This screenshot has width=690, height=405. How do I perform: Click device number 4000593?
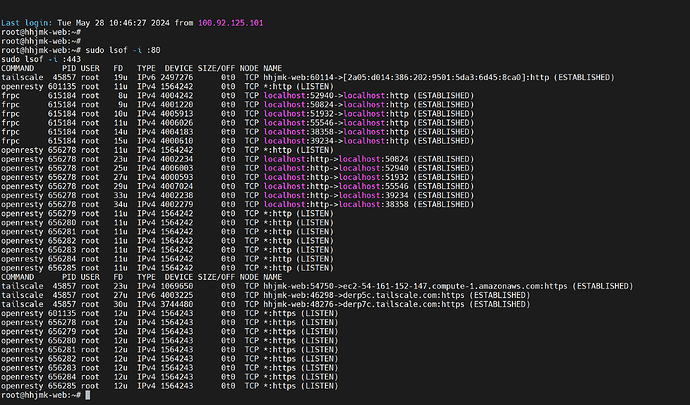[176, 177]
